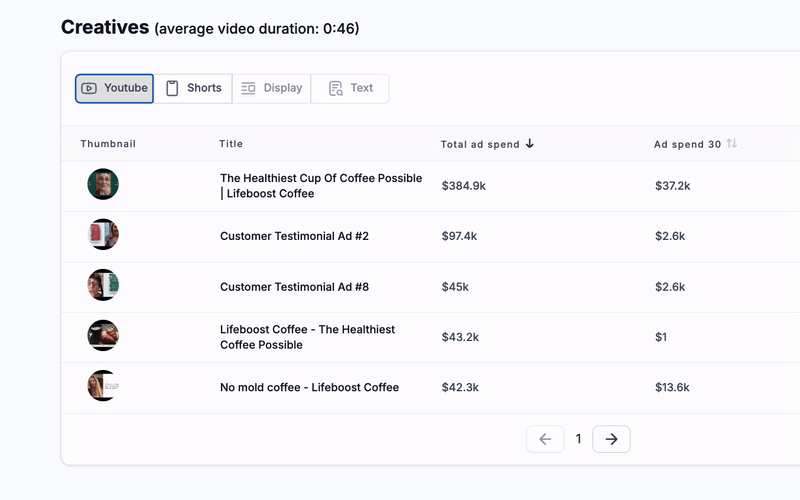Open thumbnail for Healthiest Cup Of Coffee
Screen dimensions: 800x500
coord(103,184)
